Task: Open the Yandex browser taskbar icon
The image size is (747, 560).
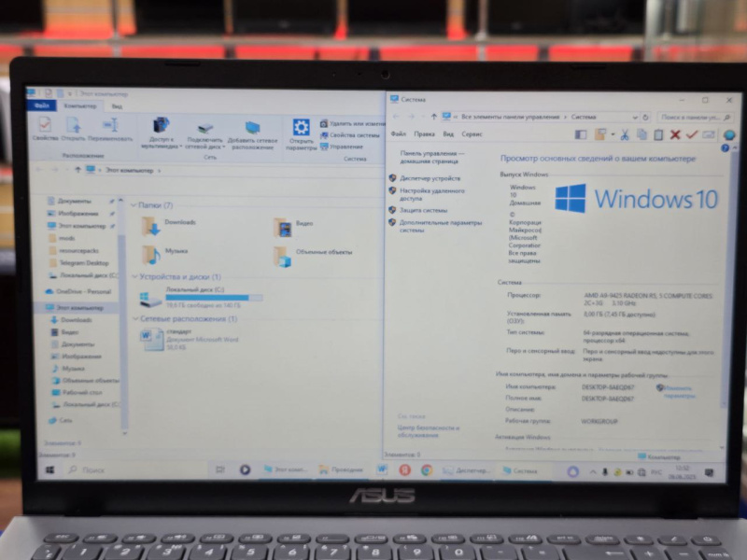Action: 404,470
